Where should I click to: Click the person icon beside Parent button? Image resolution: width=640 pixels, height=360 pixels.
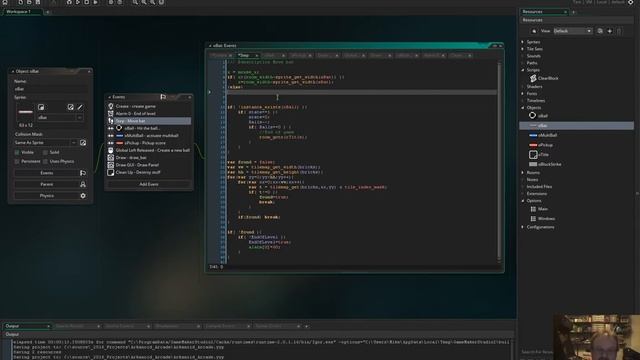(x=83, y=184)
